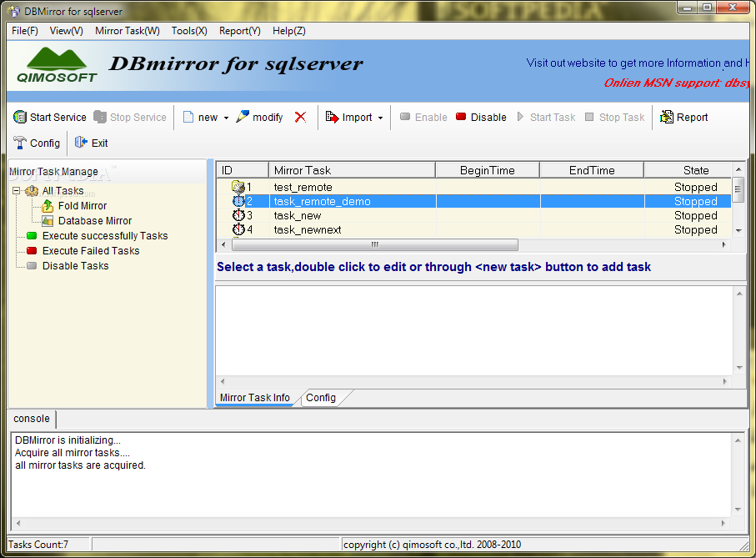The height and width of the screenshot is (558, 756).
Task: Click the clock icon of task 3
Action: coord(238,215)
